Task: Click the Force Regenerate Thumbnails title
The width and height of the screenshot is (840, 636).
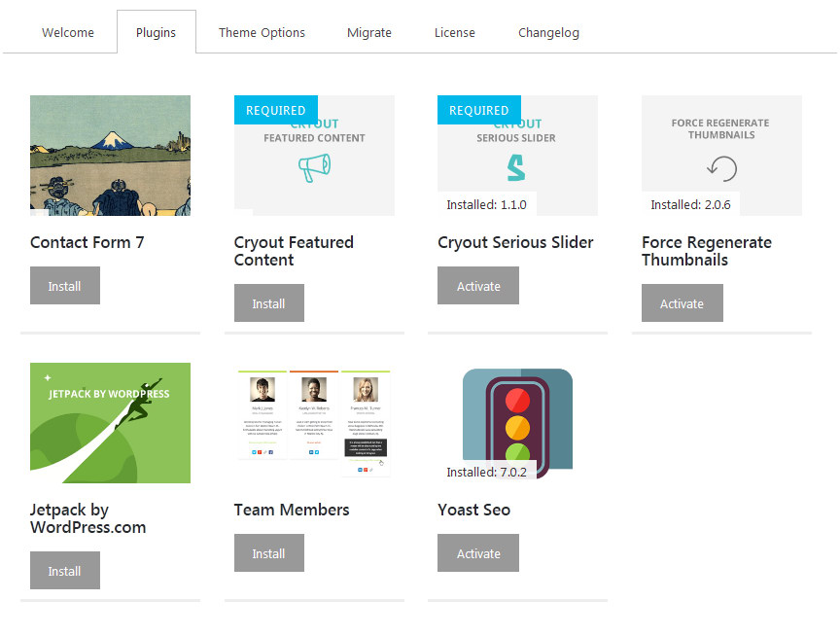Action: [x=707, y=251]
